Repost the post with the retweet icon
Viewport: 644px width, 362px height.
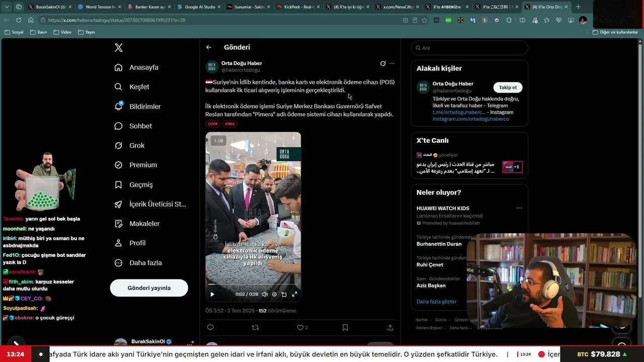tap(255, 328)
